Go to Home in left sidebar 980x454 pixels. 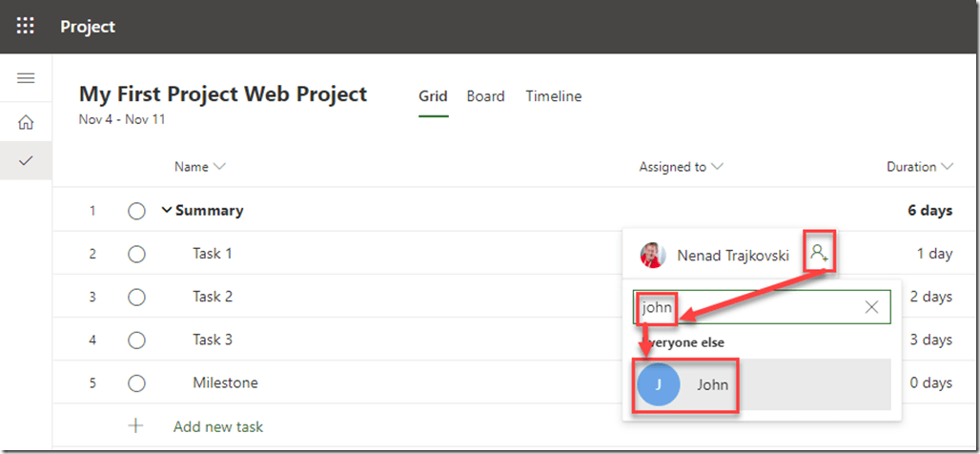[x=26, y=122]
